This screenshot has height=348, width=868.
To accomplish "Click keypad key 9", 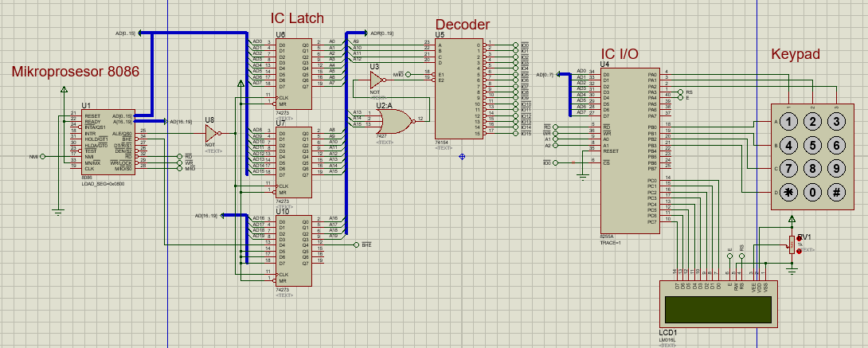I will (x=836, y=169).
